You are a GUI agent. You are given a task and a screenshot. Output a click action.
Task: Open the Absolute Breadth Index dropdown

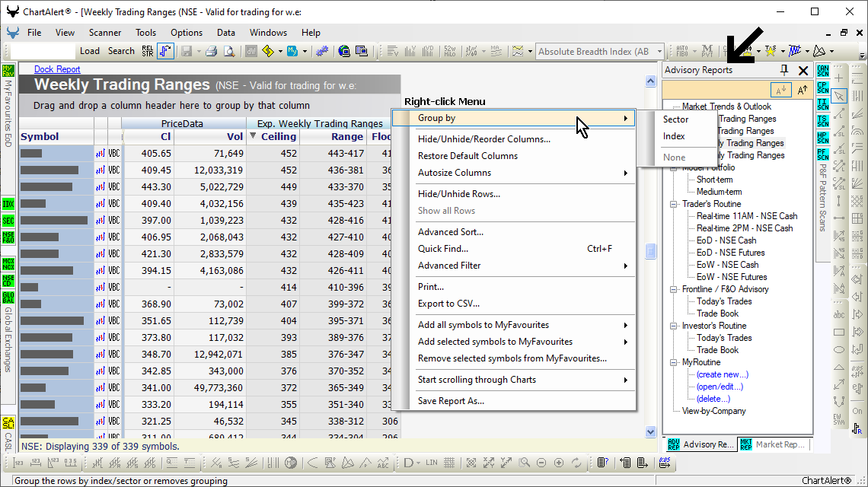(x=659, y=52)
